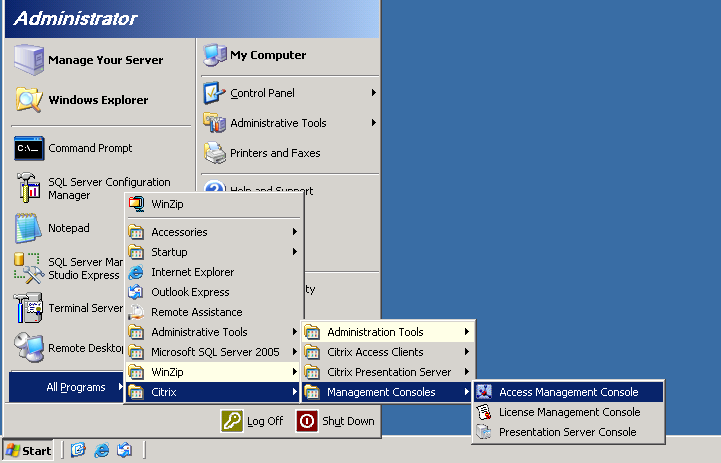The height and width of the screenshot is (463, 721).
Task: Click the Manage Your Server icon
Action: pos(29,60)
